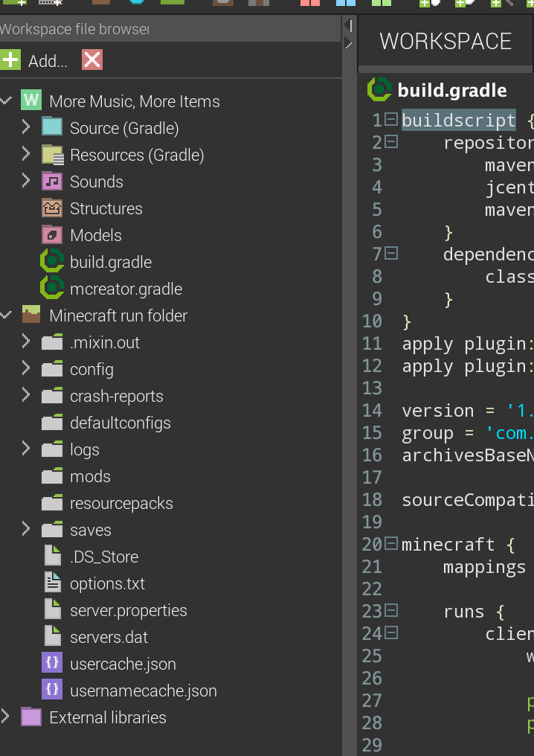
Task: Click line number 10 in the gutter
Action: tap(372, 321)
